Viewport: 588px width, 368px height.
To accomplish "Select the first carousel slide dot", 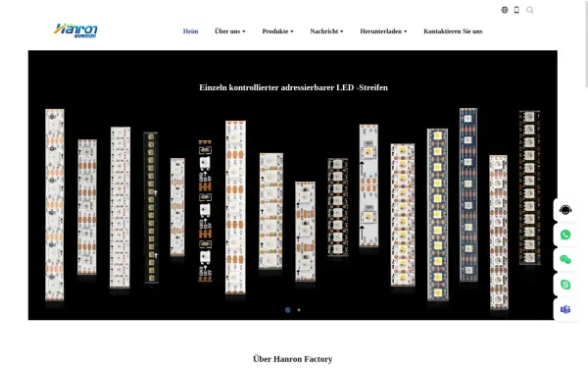I will coord(287,310).
